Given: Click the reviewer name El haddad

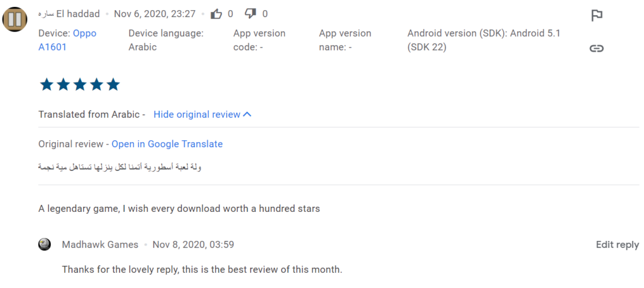Looking at the screenshot, I should point(69,14).
